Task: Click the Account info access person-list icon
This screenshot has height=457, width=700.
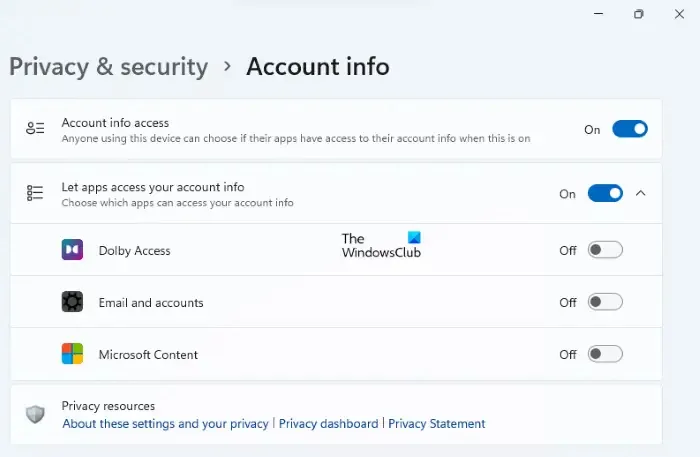Action: click(35, 129)
